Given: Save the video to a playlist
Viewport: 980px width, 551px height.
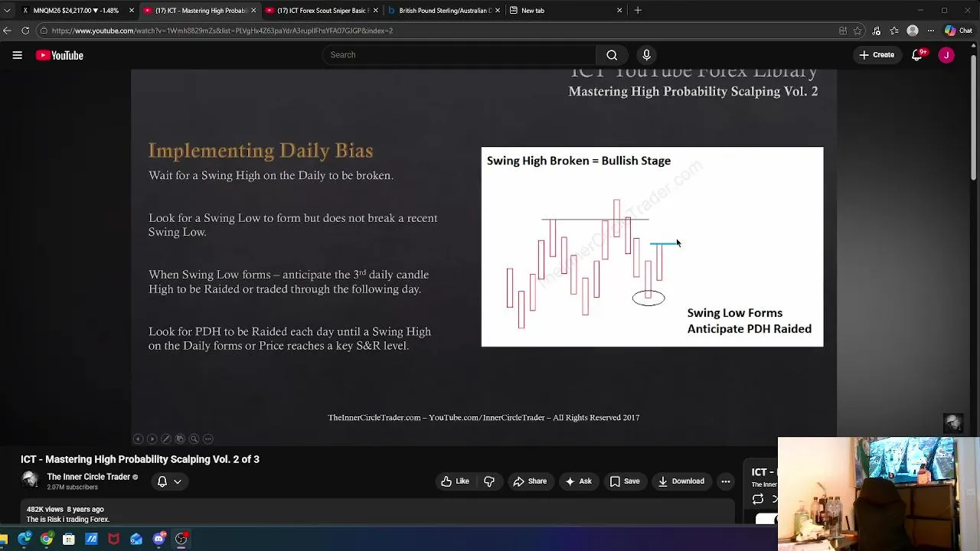Looking at the screenshot, I should click(x=625, y=481).
